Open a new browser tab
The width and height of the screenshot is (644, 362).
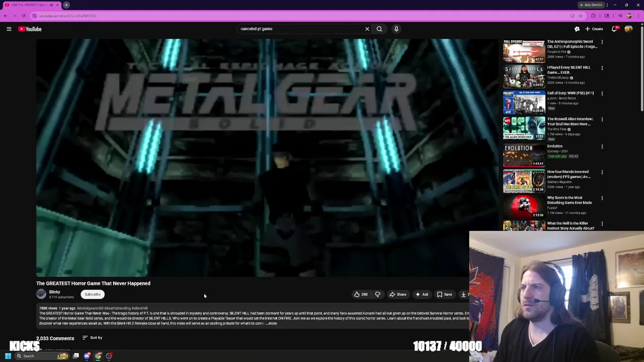coord(66,5)
